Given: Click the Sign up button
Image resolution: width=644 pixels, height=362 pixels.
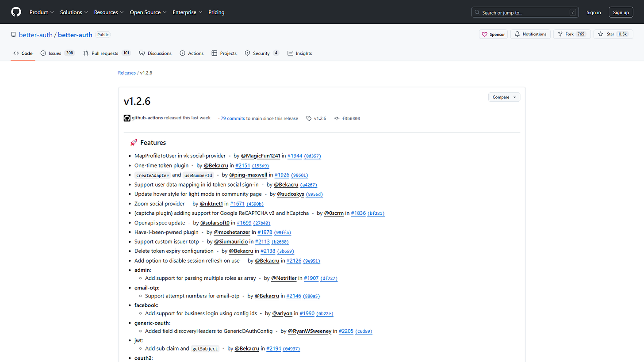Looking at the screenshot, I should point(621,12).
